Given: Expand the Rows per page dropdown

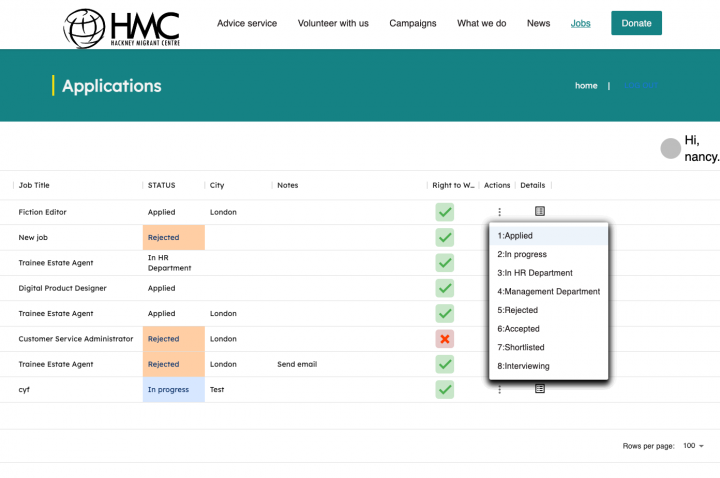Looking at the screenshot, I should coord(693,445).
